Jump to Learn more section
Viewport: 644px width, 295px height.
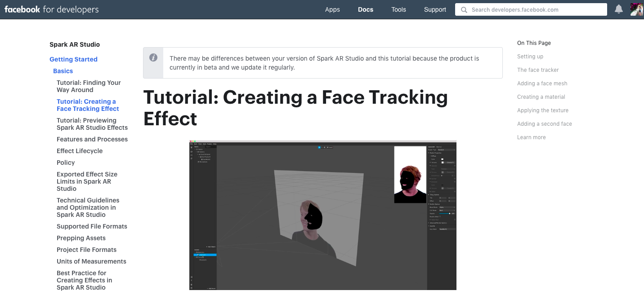point(531,137)
